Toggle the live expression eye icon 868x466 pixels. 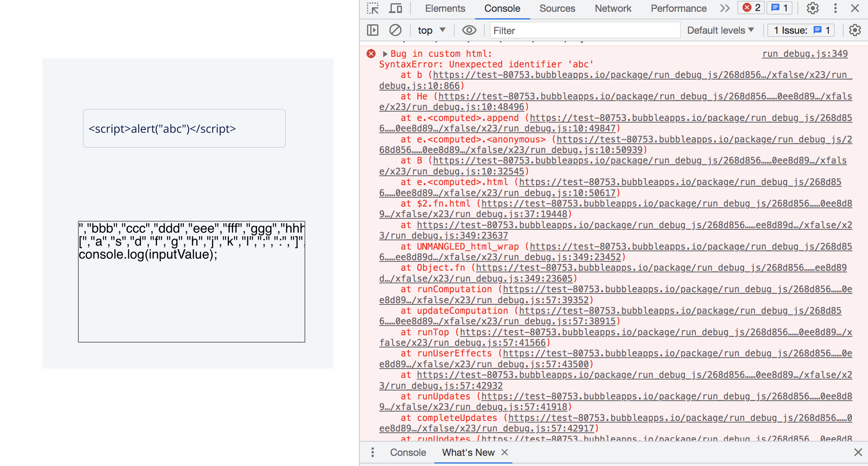coord(469,30)
